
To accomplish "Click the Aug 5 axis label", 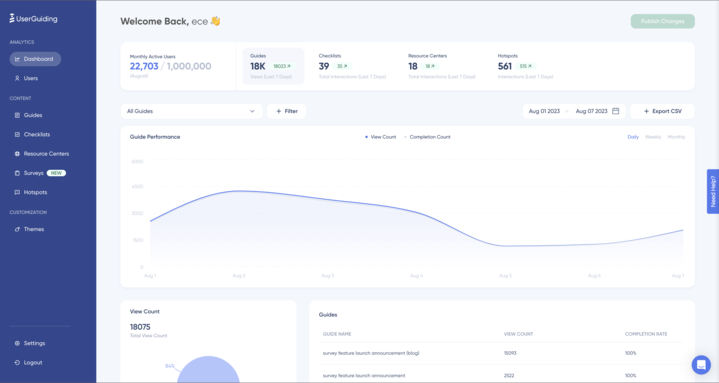I will coord(505,276).
